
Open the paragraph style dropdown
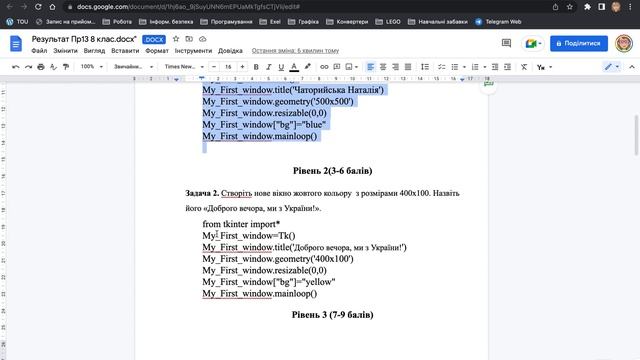(133, 67)
